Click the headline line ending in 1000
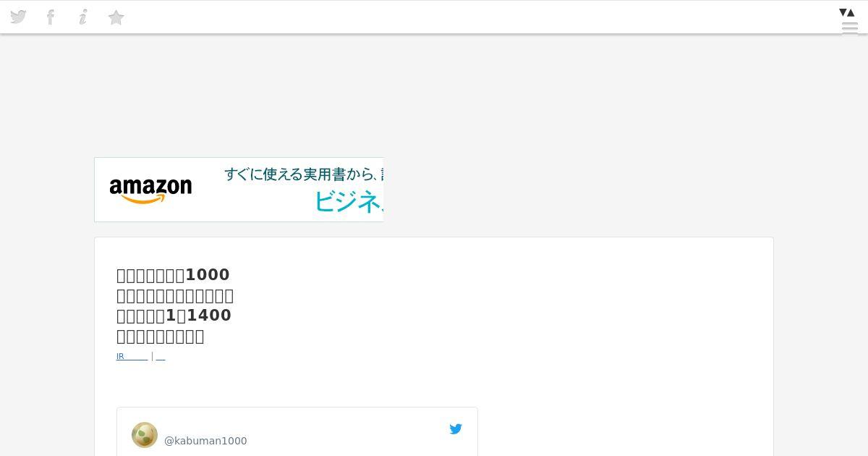 tap(173, 275)
